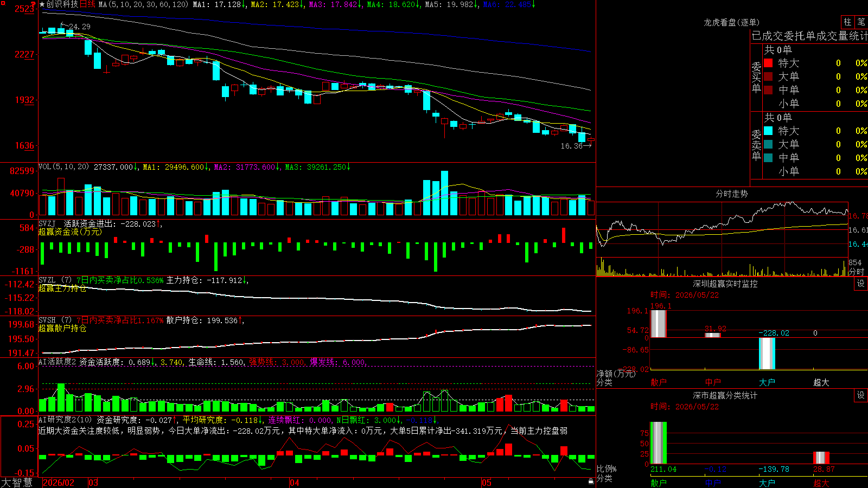The image size is (868, 488).
Task: Click the 分时走势 panel title
Action: [x=731, y=194]
